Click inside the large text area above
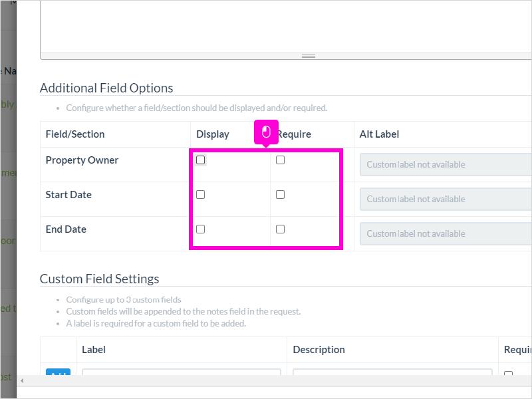Screen dimensions: 532x399 coord(286,27)
